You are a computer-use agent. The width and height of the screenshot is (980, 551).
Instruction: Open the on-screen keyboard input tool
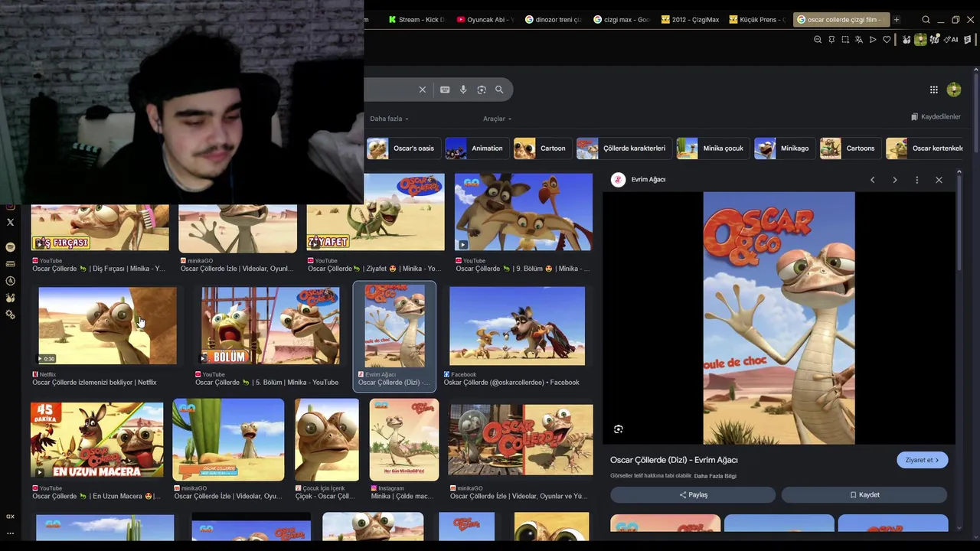445,90
